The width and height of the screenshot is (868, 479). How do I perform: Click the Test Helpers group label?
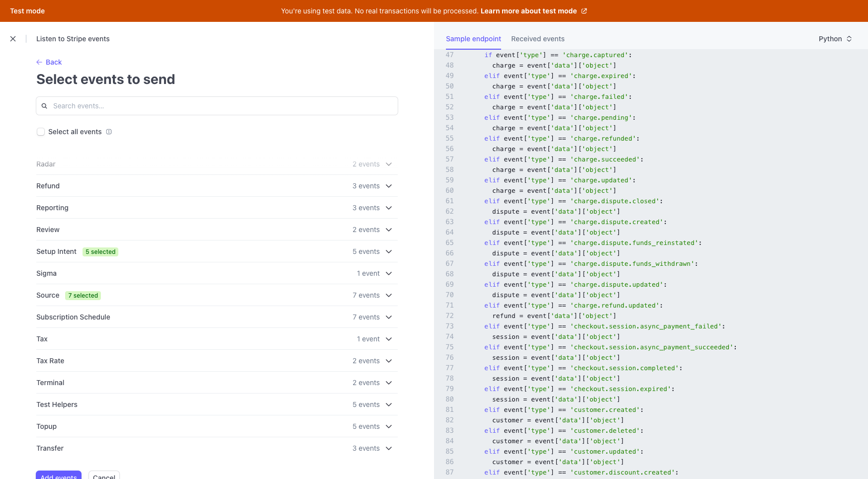(57, 404)
